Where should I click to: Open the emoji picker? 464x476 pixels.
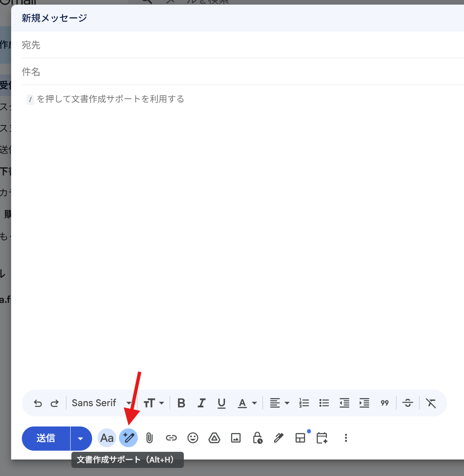pyautogui.click(x=193, y=438)
